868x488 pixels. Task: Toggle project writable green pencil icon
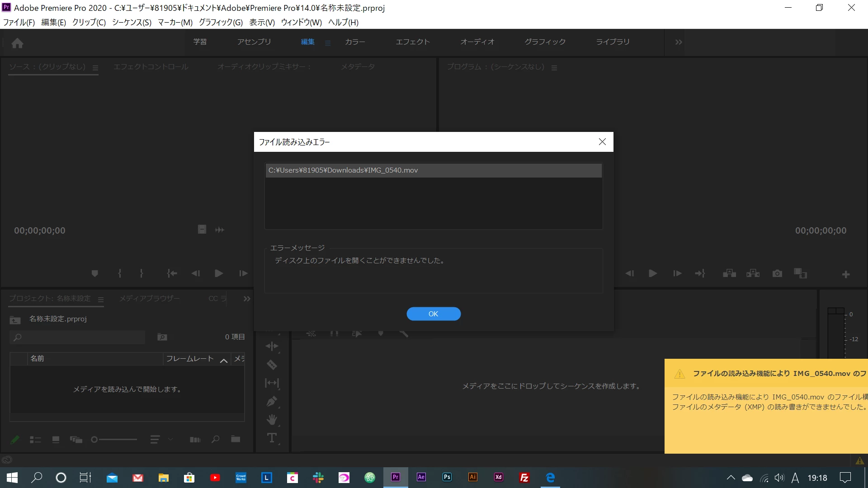click(15, 439)
